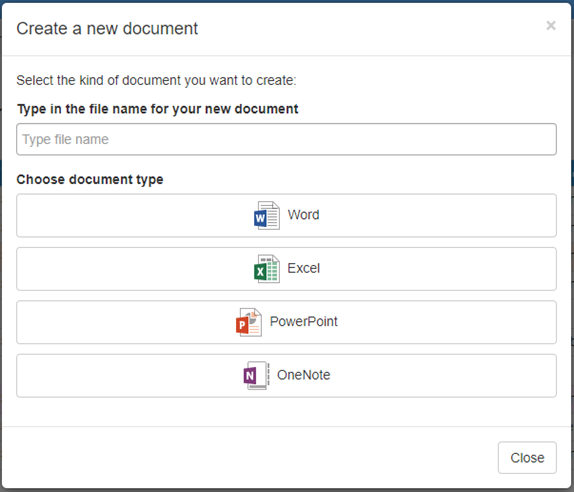Choose Word as document type
The height and width of the screenshot is (492, 574).
[286, 215]
